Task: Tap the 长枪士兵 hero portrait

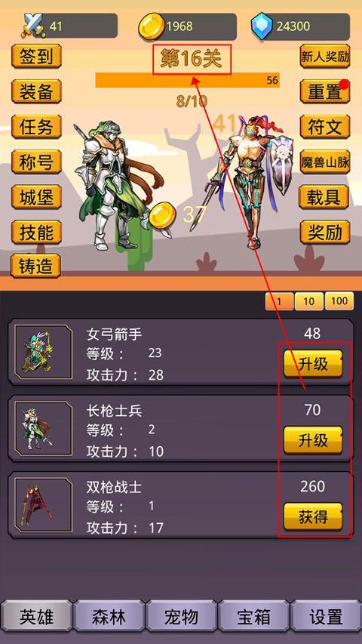Action: tap(44, 429)
